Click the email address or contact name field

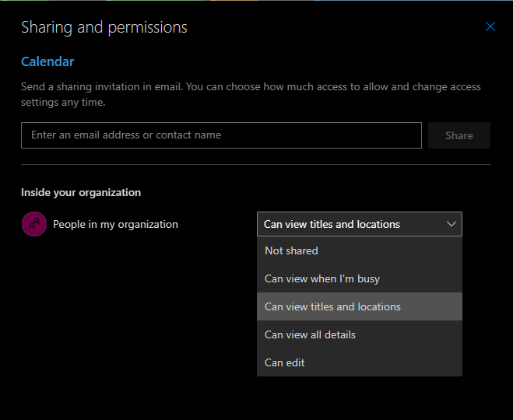pyautogui.click(x=221, y=135)
